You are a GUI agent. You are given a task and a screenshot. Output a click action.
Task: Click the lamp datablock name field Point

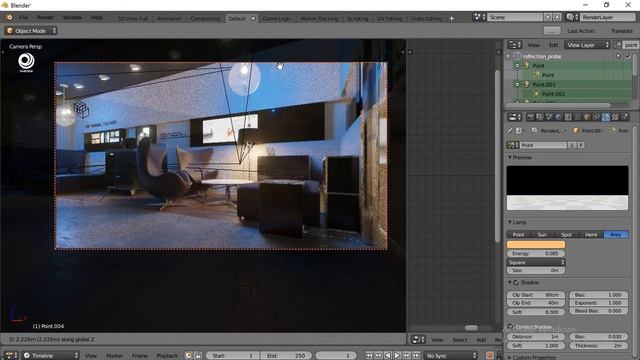[x=543, y=145]
